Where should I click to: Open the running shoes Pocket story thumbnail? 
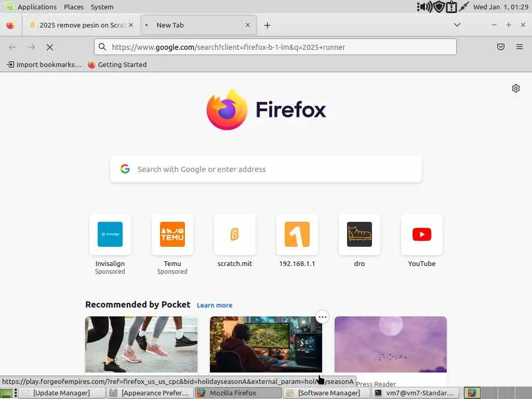click(x=141, y=344)
